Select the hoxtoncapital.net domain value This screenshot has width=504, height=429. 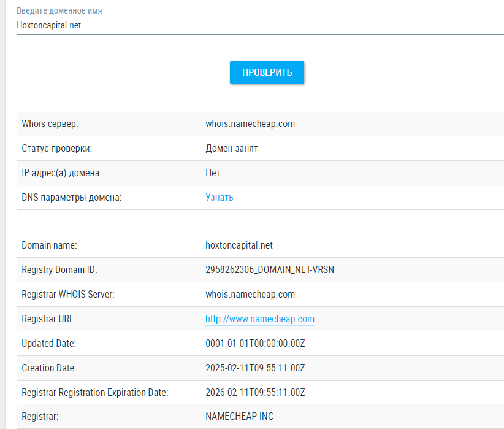[x=239, y=245]
